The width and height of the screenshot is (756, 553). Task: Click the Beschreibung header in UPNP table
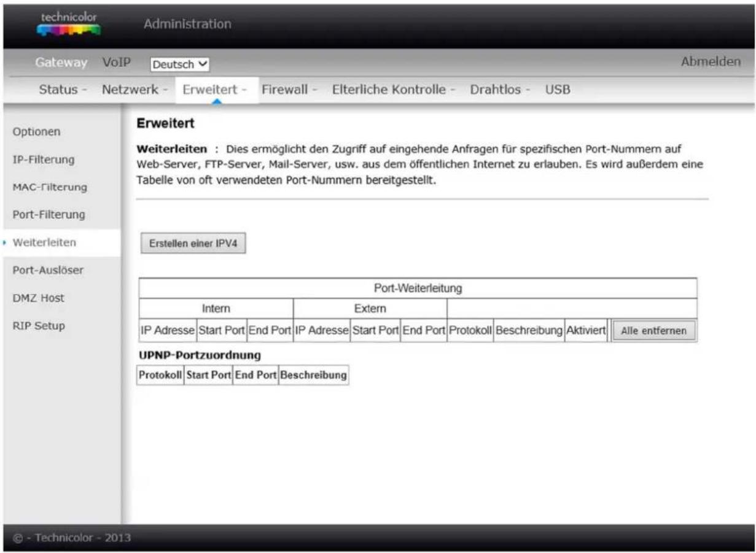[313, 374]
